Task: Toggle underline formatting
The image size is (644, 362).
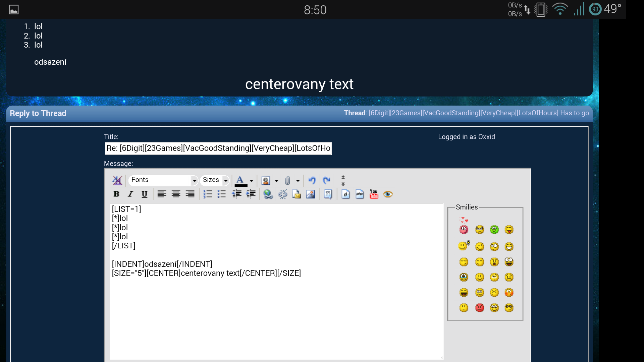Action: click(x=145, y=194)
